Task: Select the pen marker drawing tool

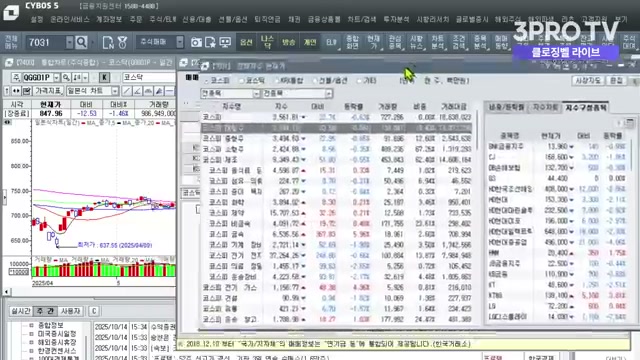Action: coord(159,91)
